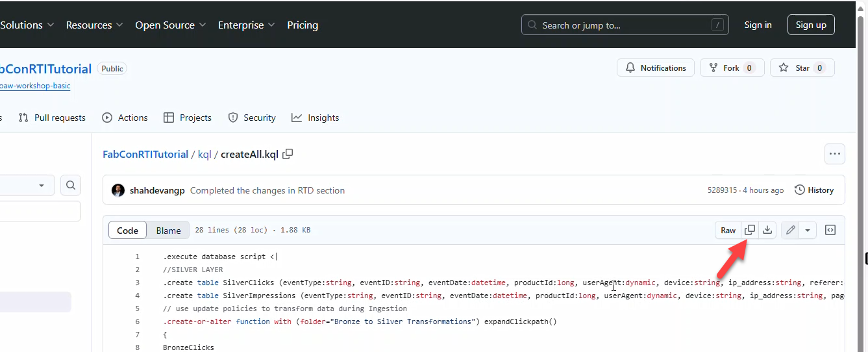The height and width of the screenshot is (352, 868).
Task: Click the search magnifier in file sidebar
Action: (x=71, y=185)
